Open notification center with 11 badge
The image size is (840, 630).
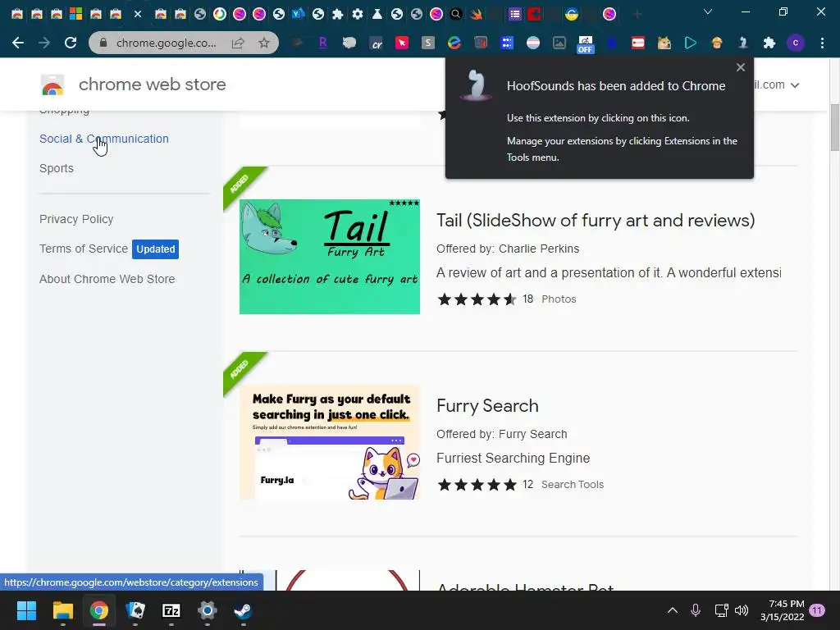818,610
